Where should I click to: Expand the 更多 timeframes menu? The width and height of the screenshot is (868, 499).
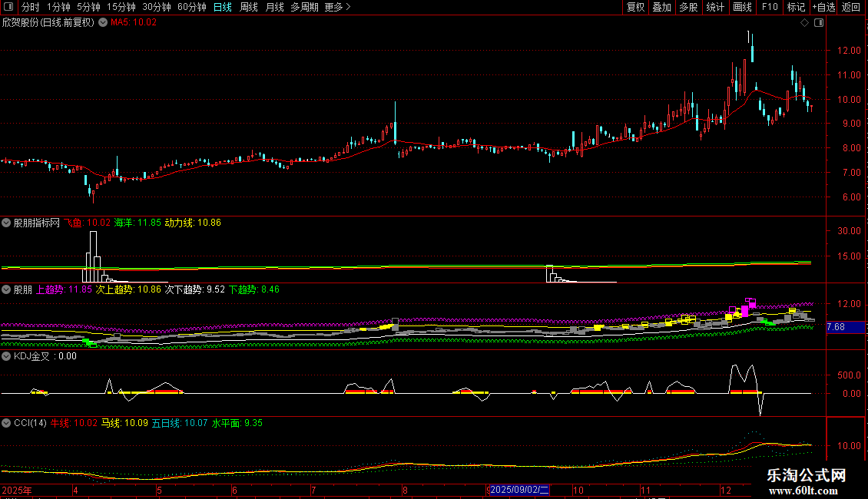point(337,7)
